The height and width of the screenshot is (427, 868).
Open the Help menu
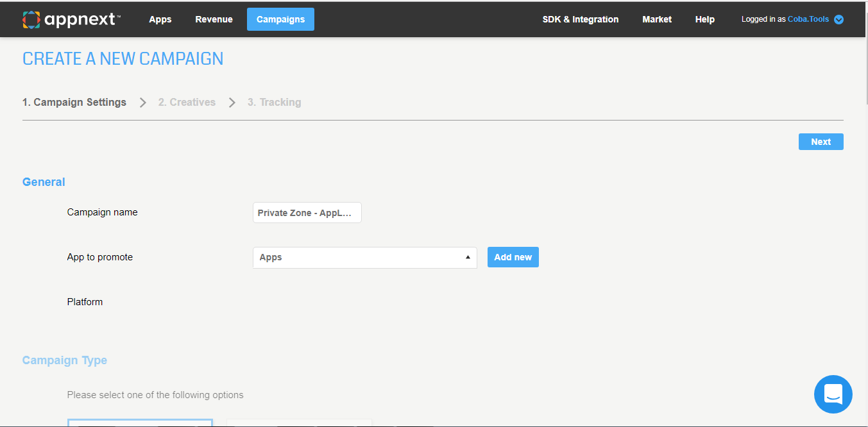[704, 19]
